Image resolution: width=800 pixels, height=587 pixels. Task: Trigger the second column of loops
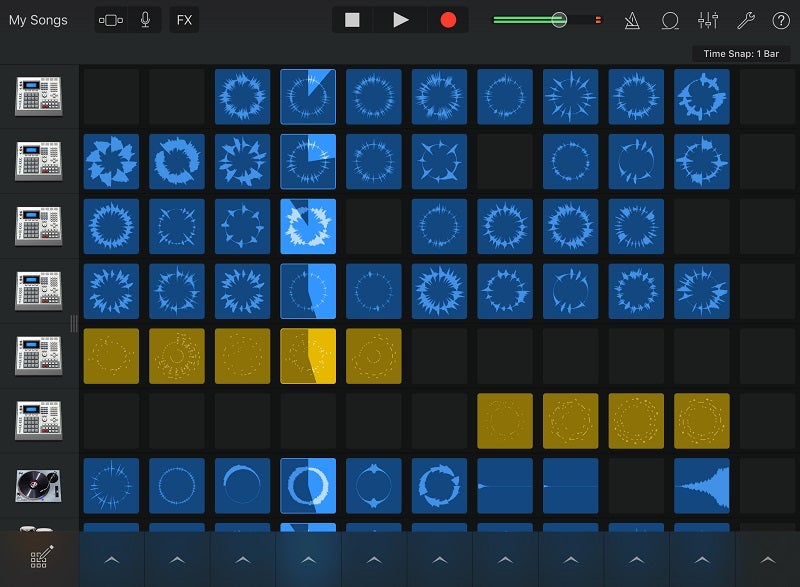tap(177, 559)
